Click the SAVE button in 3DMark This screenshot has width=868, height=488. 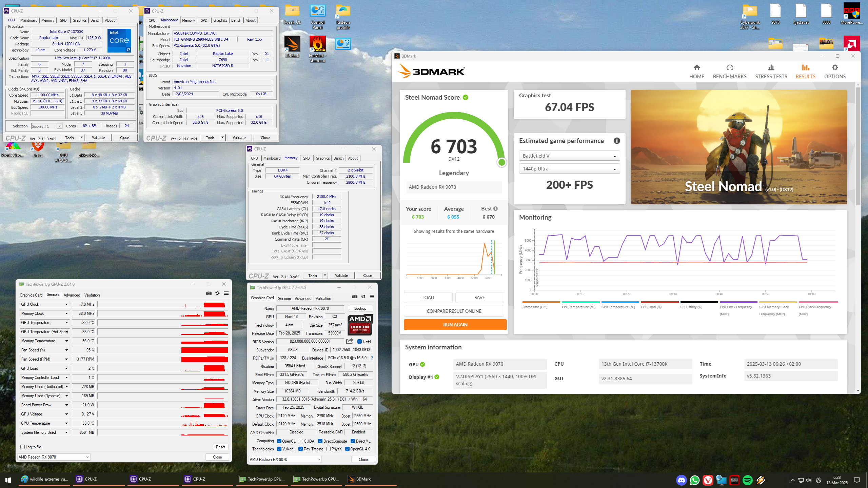(479, 298)
